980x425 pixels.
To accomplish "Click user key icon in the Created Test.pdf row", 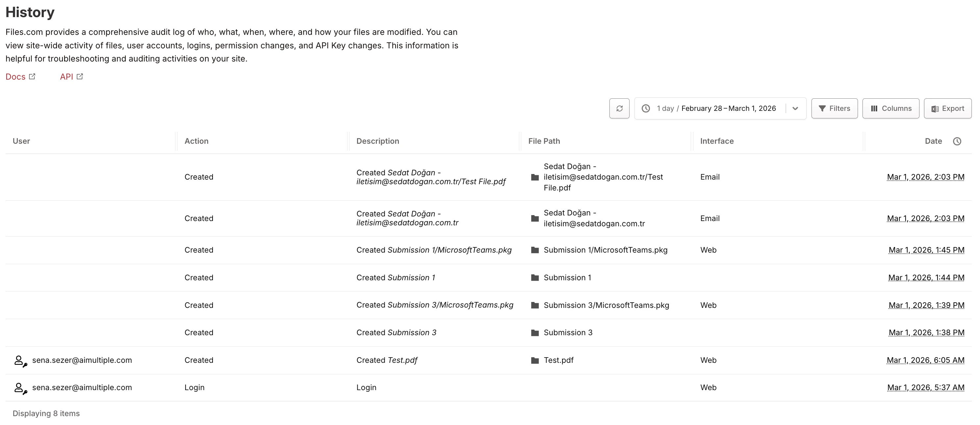I will click(x=20, y=361).
